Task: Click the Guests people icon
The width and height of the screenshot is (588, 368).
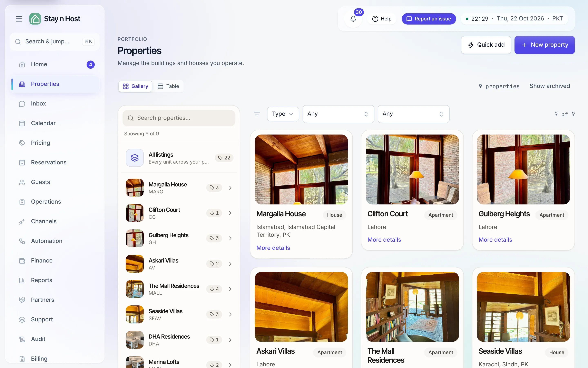Action: click(22, 182)
